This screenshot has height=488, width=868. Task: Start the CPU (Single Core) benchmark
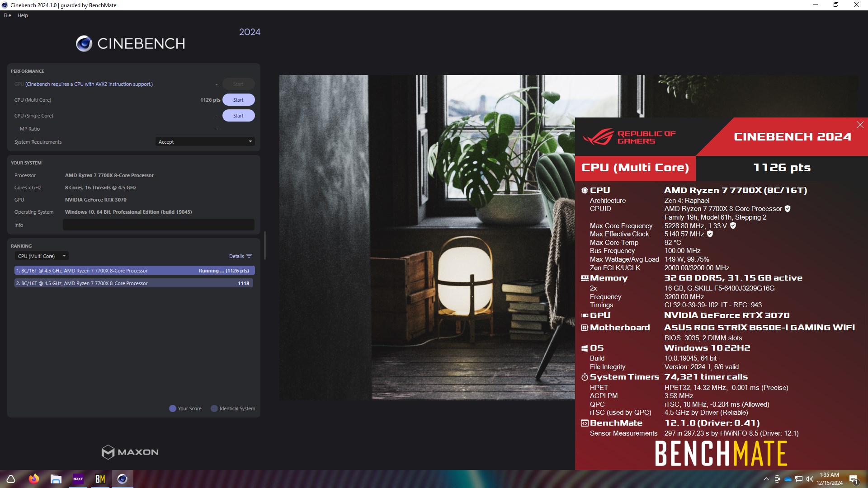point(238,116)
